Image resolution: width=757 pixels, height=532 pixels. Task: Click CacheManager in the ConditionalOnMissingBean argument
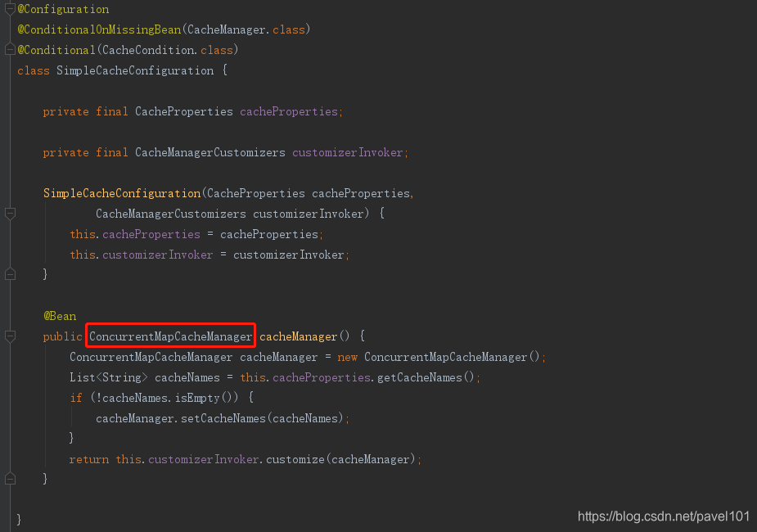tap(226, 29)
